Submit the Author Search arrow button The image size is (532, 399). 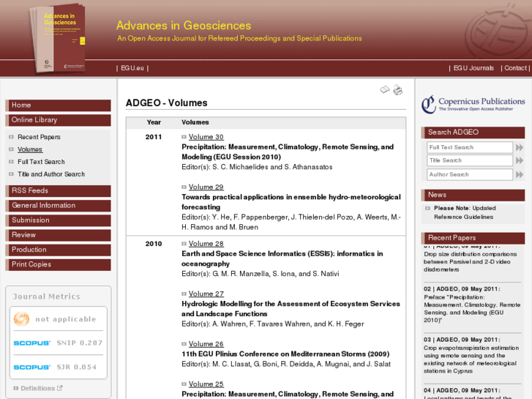(x=519, y=174)
